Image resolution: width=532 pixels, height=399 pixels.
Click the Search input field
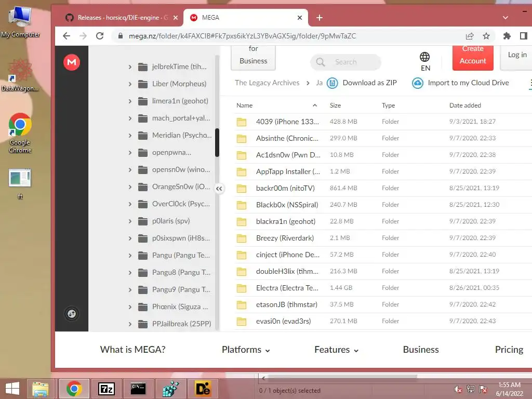tap(345, 62)
